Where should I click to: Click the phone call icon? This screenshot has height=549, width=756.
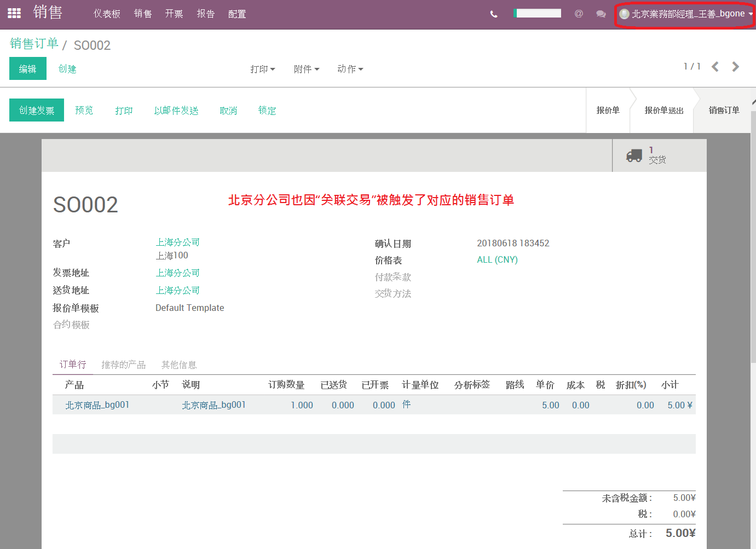tap(494, 14)
